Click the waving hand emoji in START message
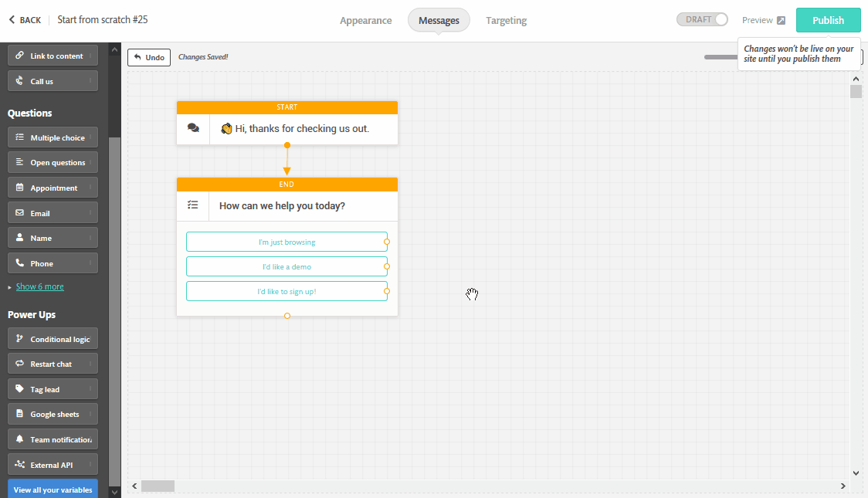This screenshot has height=498, width=868. tap(225, 129)
